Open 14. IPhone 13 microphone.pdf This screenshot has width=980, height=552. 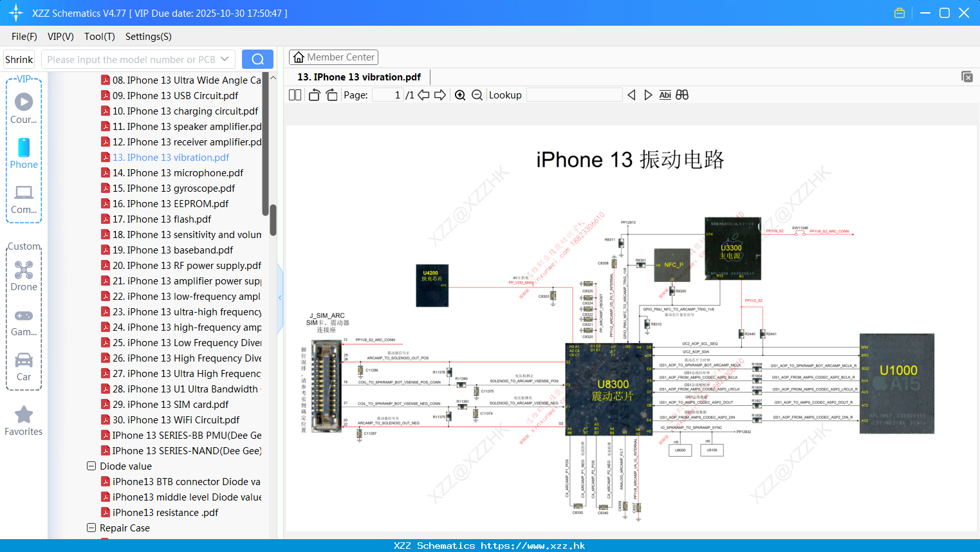tap(172, 172)
